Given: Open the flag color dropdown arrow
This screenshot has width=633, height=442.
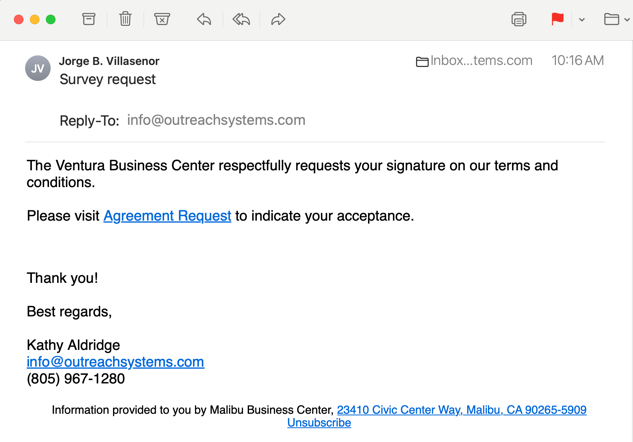Looking at the screenshot, I should (581, 20).
